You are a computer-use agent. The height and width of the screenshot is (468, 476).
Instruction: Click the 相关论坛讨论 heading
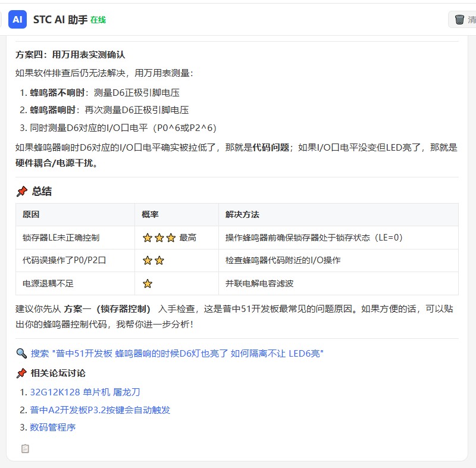[x=58, y=373]
